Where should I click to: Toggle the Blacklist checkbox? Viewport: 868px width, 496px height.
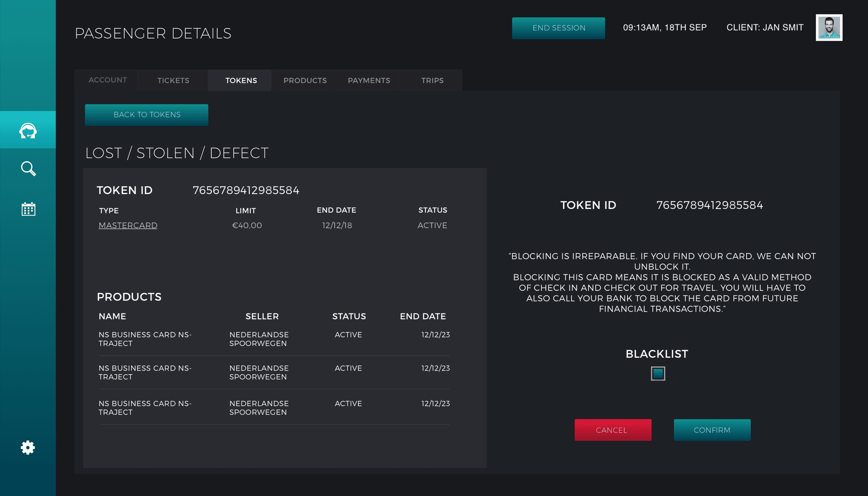point(658,373)
